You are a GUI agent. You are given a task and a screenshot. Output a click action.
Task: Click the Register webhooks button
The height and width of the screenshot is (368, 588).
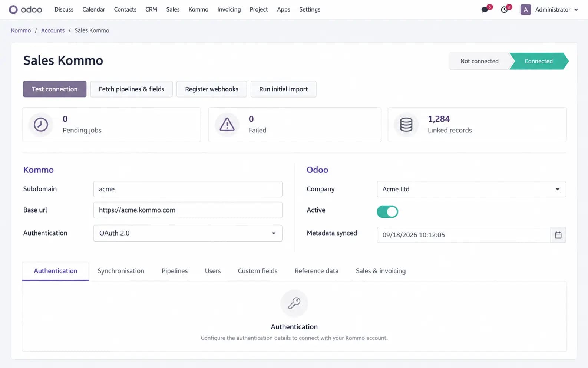pyautogui.click(x=212, y=89)
